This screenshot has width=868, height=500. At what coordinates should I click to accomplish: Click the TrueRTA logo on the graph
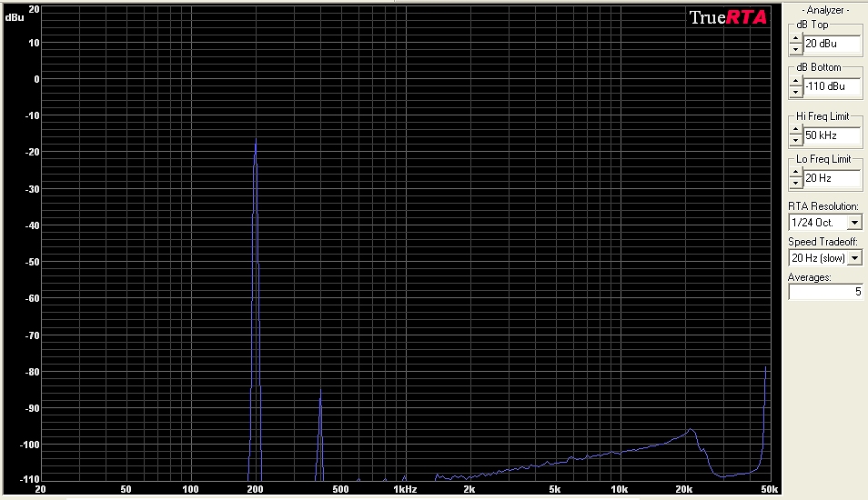coord(727,17)
